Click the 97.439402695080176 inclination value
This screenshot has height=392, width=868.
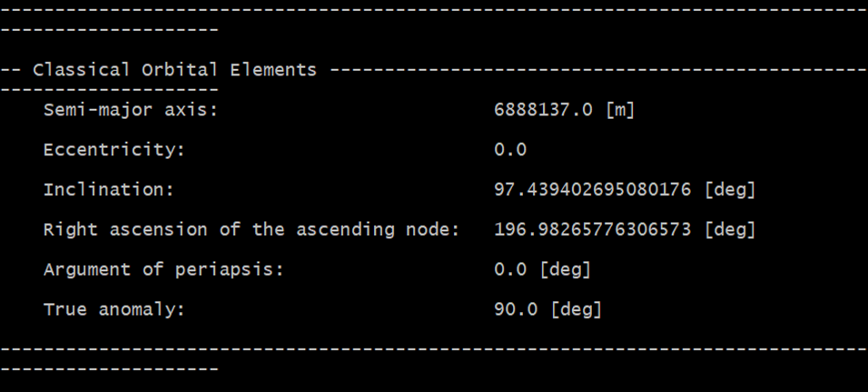coord(594,191)
